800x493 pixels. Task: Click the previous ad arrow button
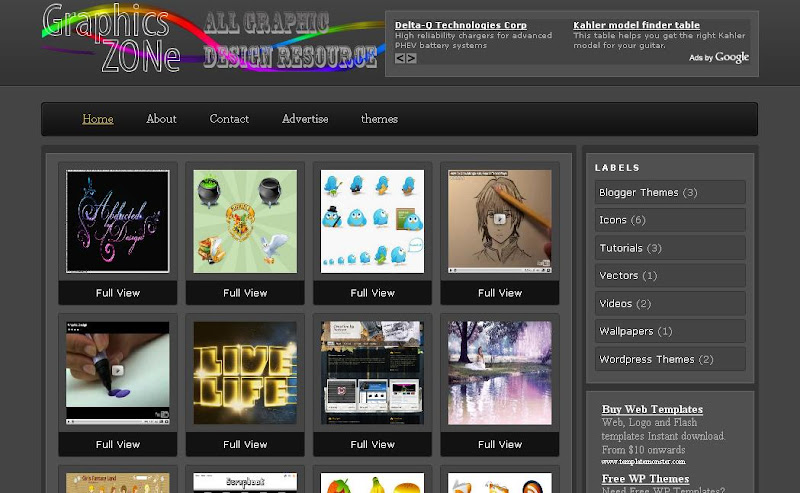point(400,58)
